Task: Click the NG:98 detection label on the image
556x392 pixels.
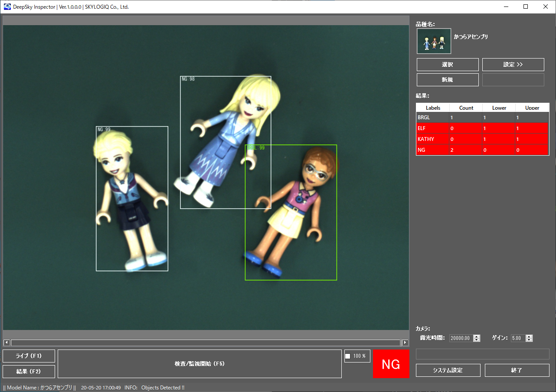Action: tap(188, 79)
